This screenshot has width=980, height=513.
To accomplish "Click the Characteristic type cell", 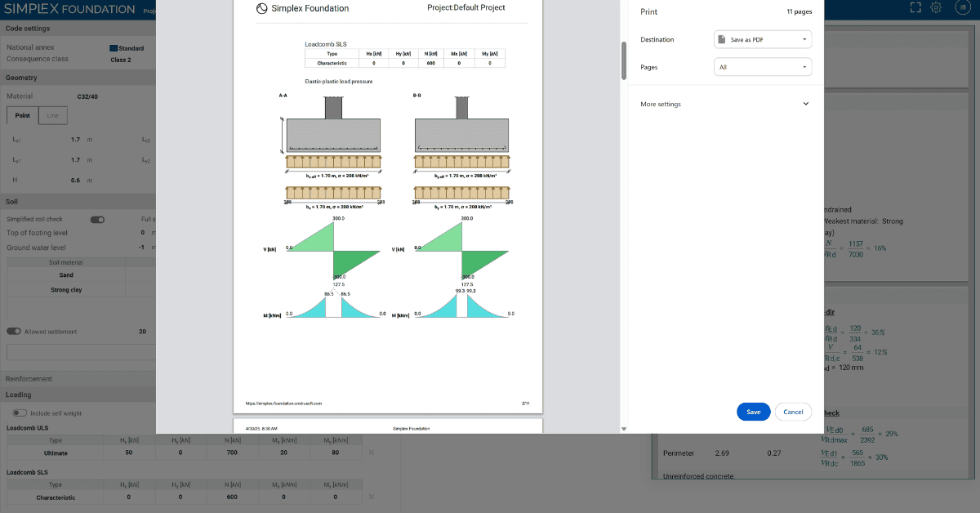I will [x=56, y=497].
